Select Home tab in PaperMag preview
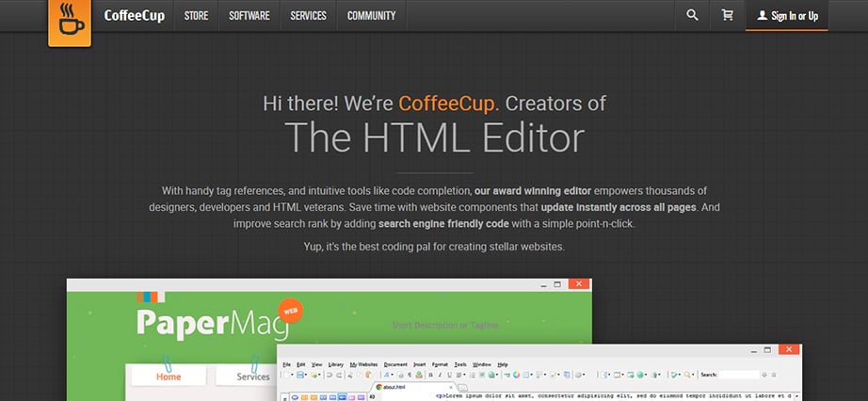Viewport: 868px width, 401px height. click(169, 377)
